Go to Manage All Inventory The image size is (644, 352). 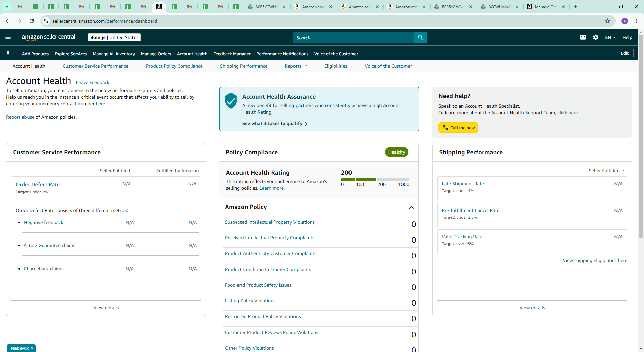(x=114, y=54)
